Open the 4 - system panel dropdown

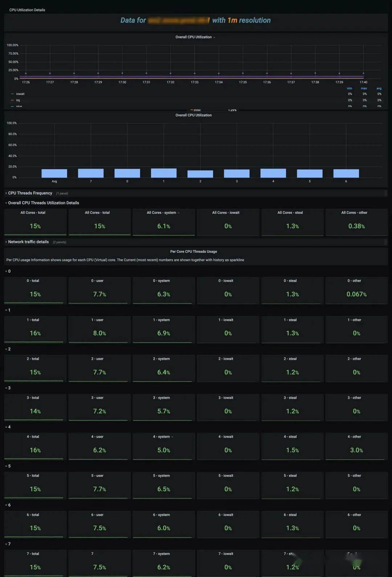click(x=172, y=437)
